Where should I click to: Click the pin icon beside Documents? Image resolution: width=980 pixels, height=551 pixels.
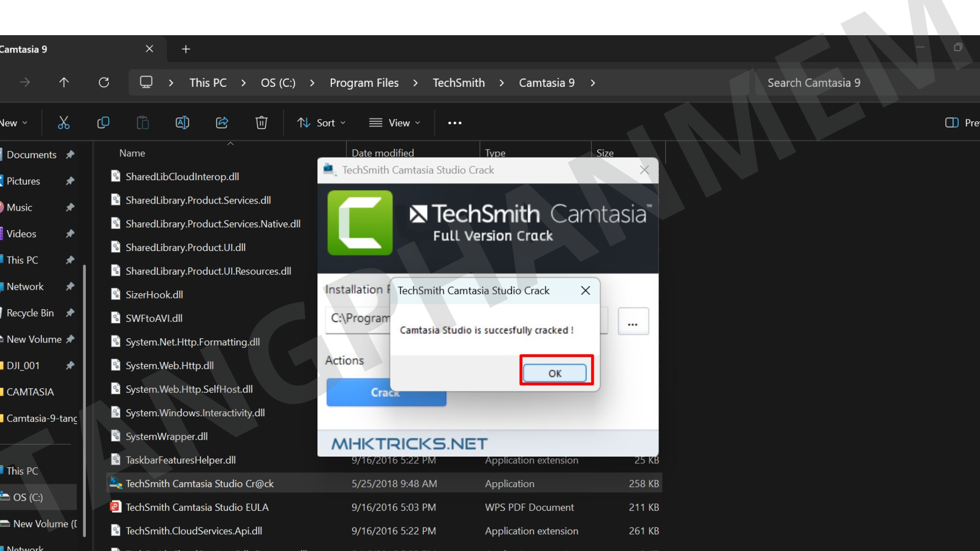(70, 155)
